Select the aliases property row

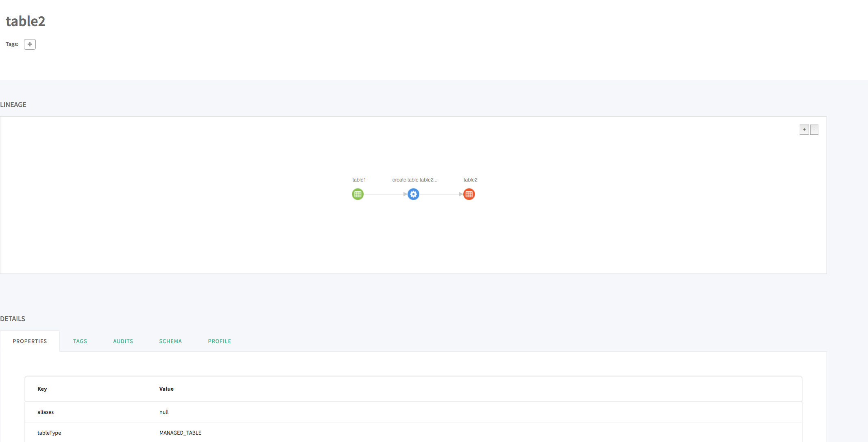click(46, 412)
